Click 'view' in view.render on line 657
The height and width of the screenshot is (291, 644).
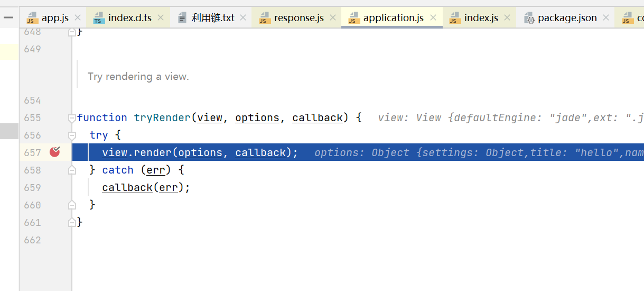(x=115, y=152)
